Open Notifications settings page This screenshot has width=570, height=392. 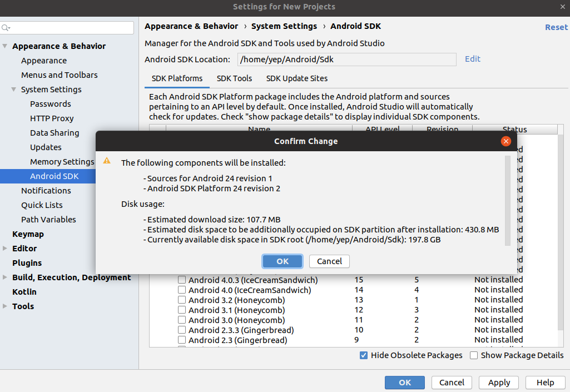pyautogui.click(x=46, y=191)
